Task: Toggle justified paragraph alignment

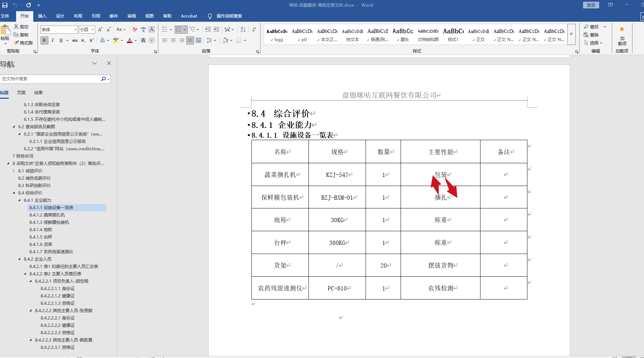Action: pos(190,40)
